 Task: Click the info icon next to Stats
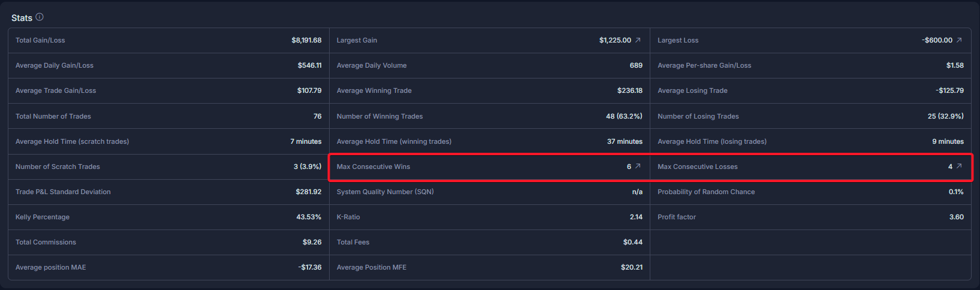(x=40, y=17)
